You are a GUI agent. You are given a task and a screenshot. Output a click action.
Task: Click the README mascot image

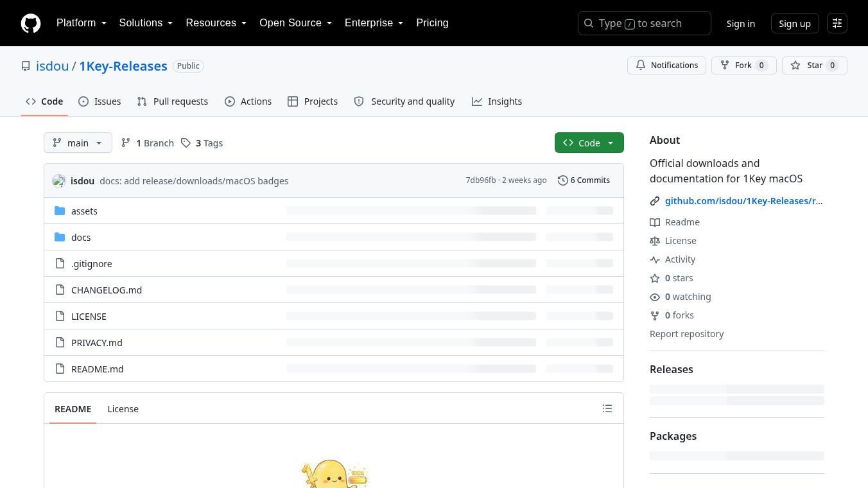click(x=334, y=473)
